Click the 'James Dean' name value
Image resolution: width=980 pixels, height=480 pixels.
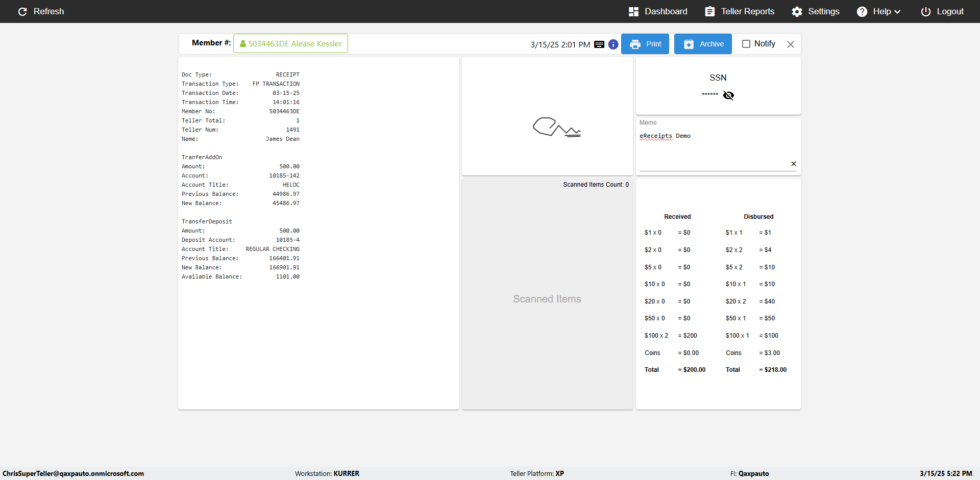tap(283, 139)
